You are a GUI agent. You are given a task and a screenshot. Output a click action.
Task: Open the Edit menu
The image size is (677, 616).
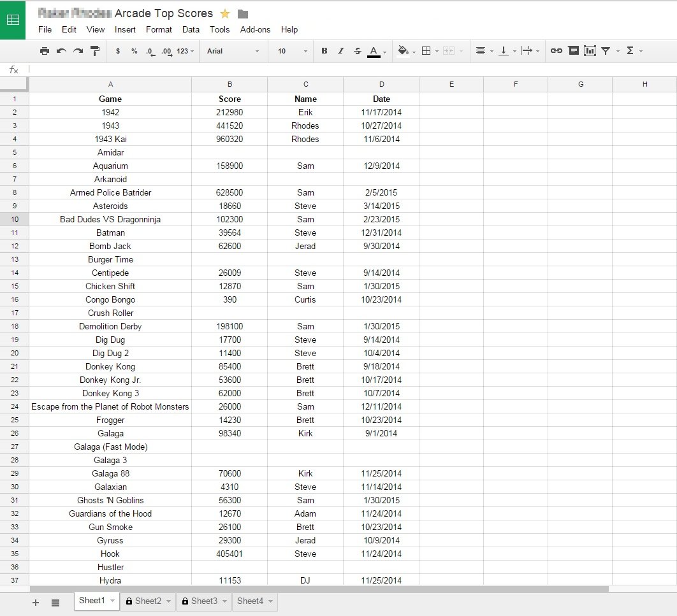pos(69,29)
